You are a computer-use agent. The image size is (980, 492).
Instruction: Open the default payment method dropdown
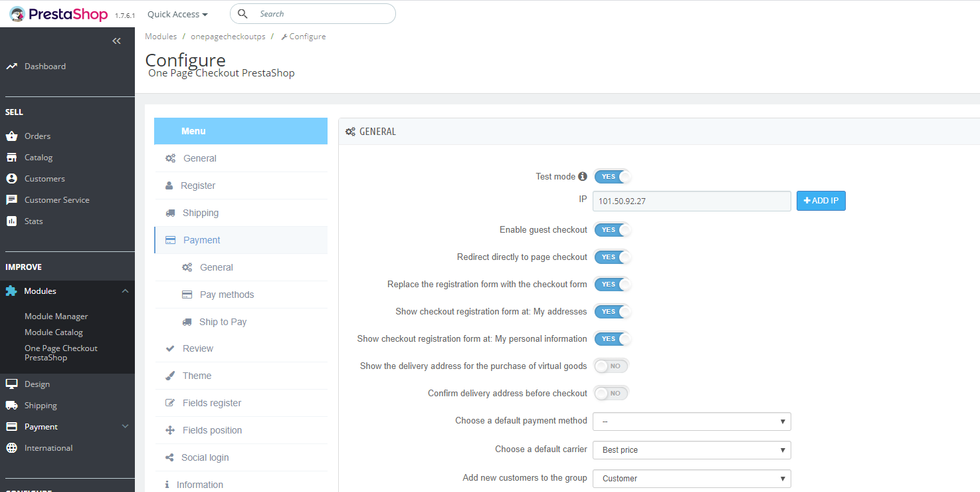[x=692, y=422]
